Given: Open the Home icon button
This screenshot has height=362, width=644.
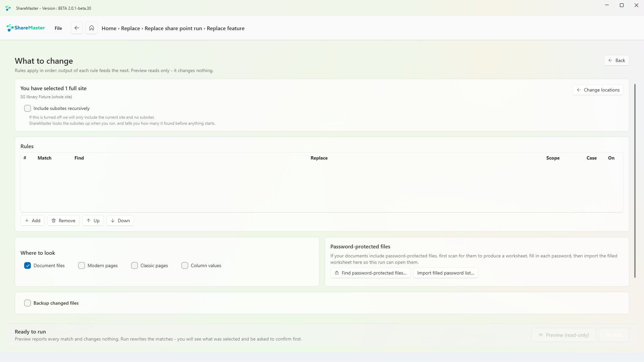Looking at the screenshot, I should (x=92, y=28).
